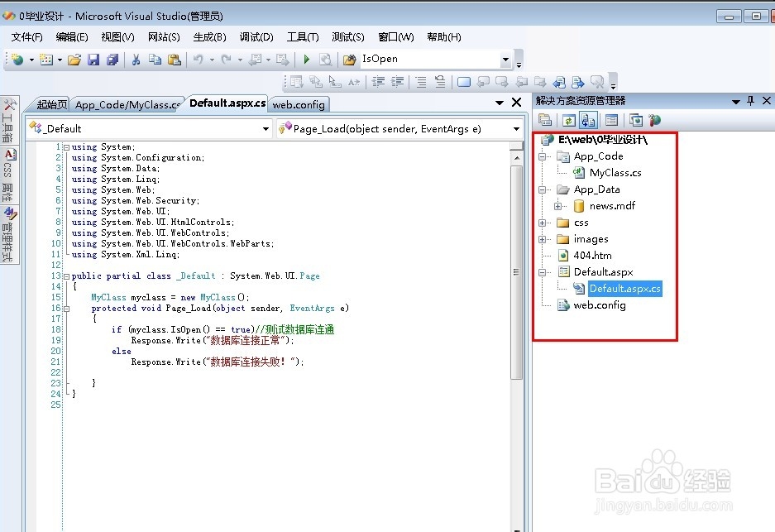
Task: Select web.config in Solution Explorer tree
Action: pos(600,305)
